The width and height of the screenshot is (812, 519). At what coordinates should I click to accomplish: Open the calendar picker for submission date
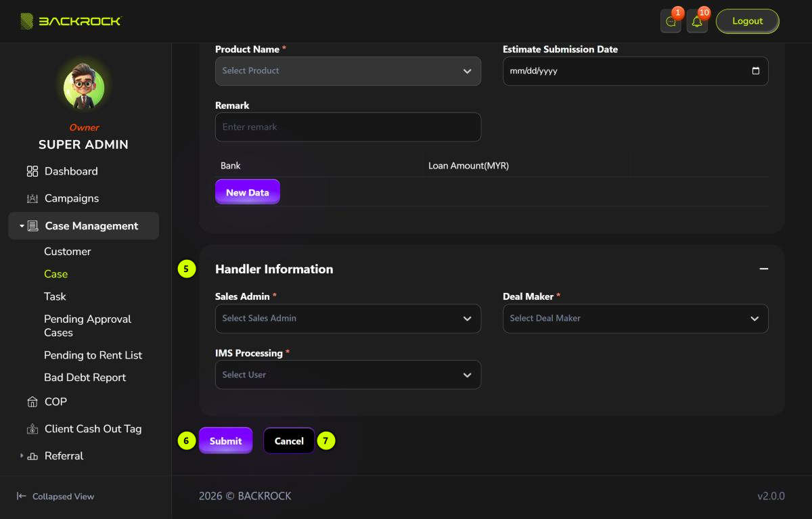tap(756, 71)
